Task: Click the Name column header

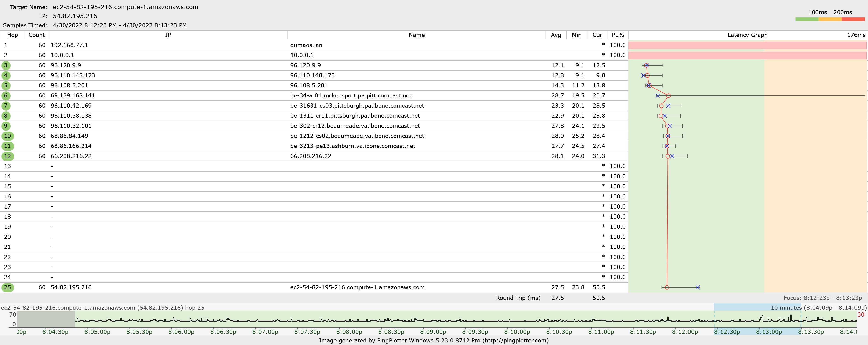Action: (x=417, y=35)
